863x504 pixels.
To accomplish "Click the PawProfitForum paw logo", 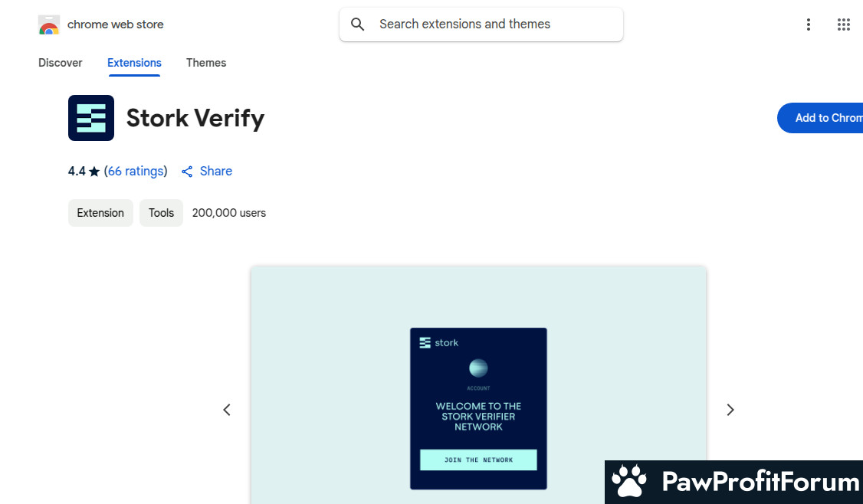I will 629,482.
